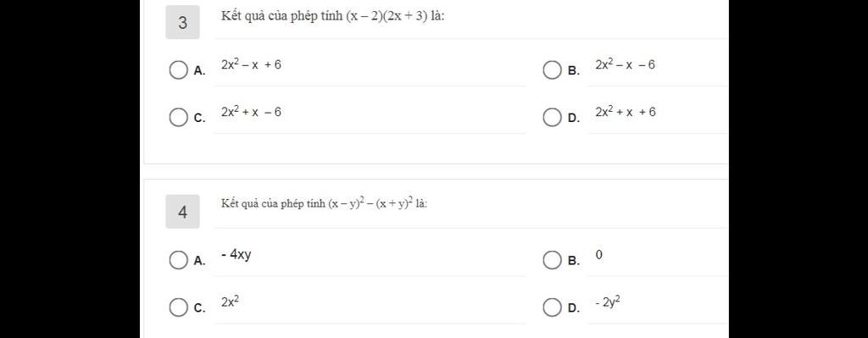Choose answer text 0 in question 4
Viewport: 868px width, 338px height.
point(599,254)
